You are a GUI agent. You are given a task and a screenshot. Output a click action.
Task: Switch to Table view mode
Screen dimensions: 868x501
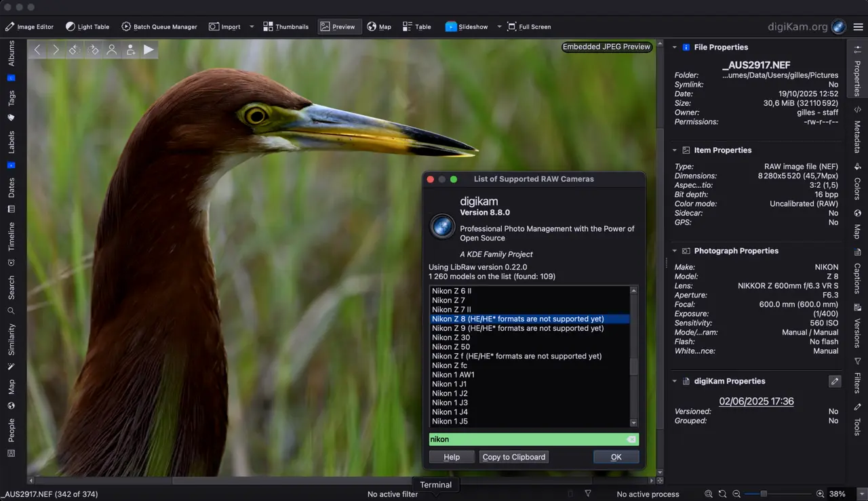[x=416, y=27]
